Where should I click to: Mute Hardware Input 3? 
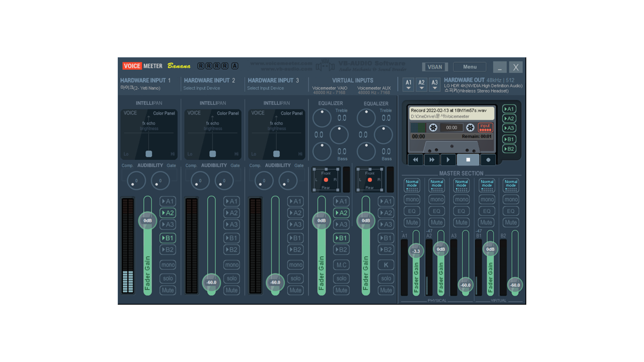[x=296, y=291]
